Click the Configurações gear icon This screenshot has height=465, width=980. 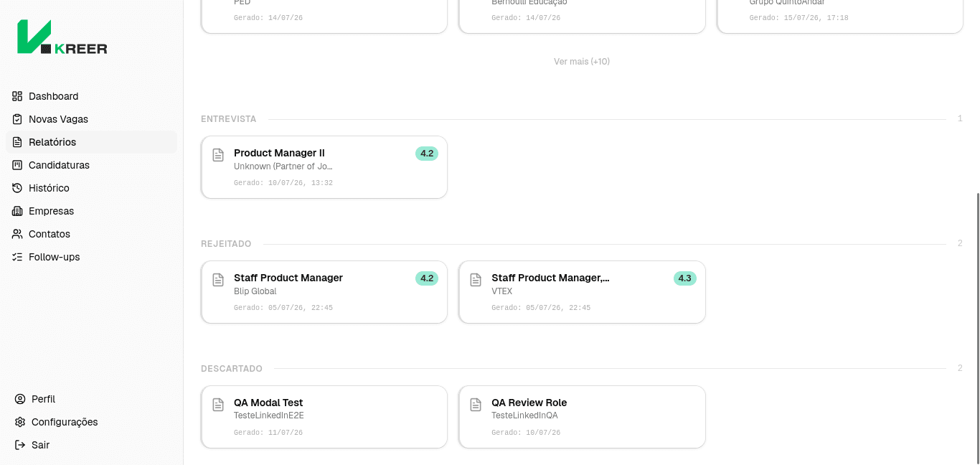pos(20,422)
